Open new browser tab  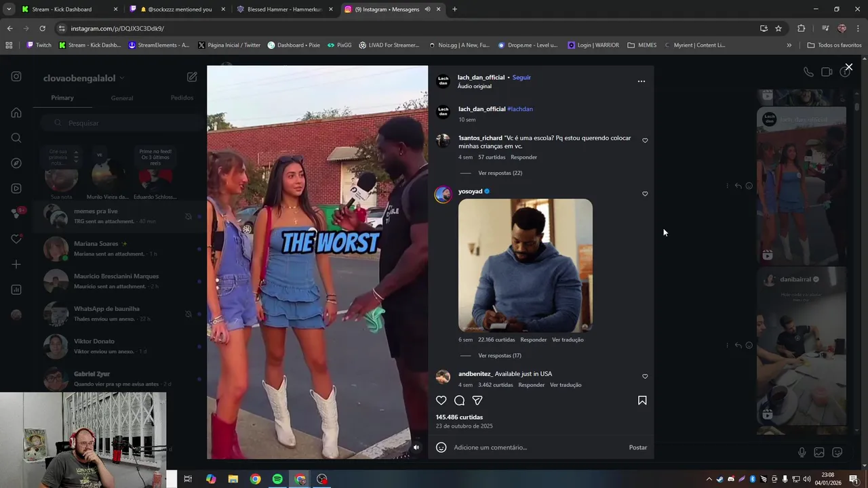(454, 9)
